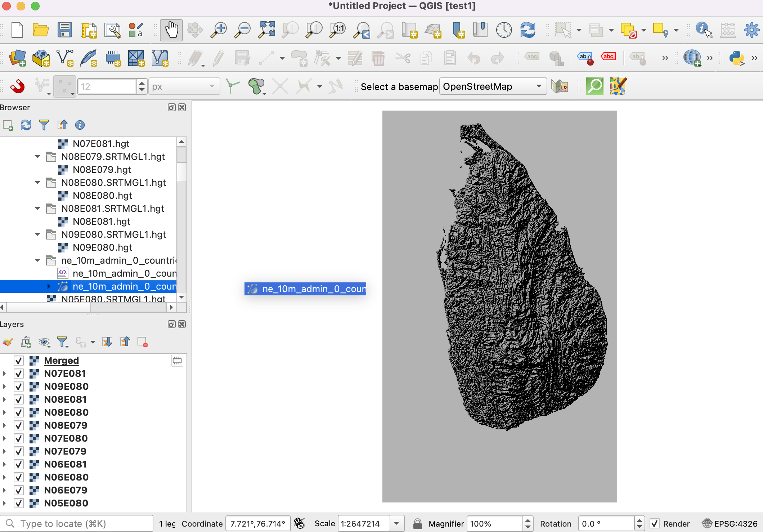Collapse the N08E079.SRTMGL1.hgt folder
Viewport: 763px width, 532px height.
tap(37, 157)
